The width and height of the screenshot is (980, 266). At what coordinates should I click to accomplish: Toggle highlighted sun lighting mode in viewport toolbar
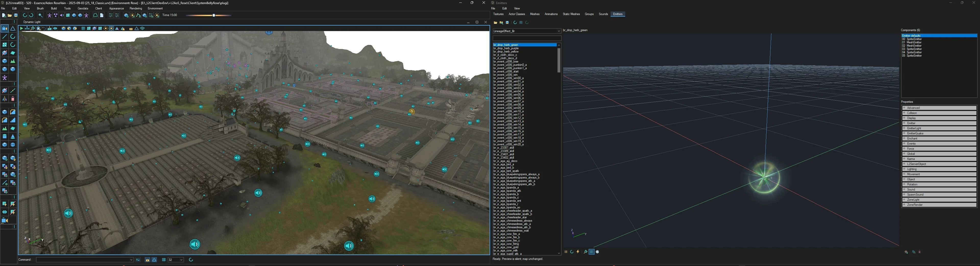point(111,29)
